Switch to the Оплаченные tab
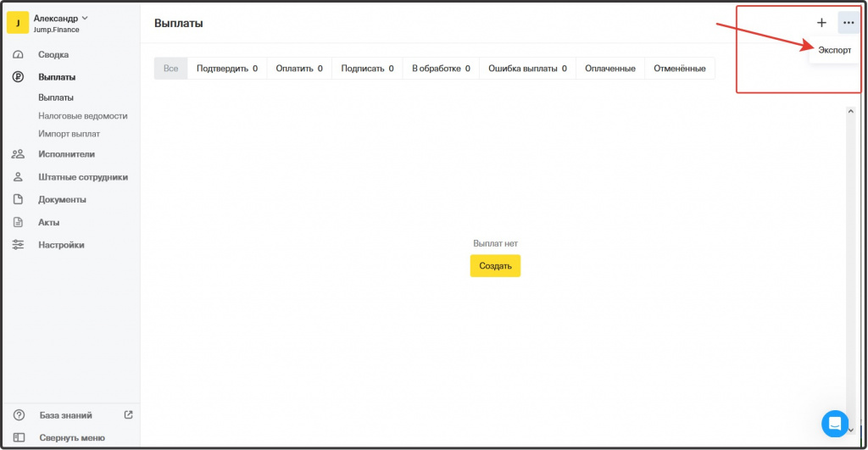This screenshot has width=868, height=450. tap(609, 69)
